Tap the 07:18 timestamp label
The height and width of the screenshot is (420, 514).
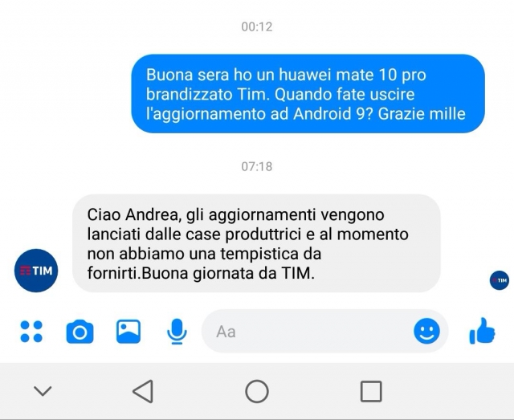[257, 166]
